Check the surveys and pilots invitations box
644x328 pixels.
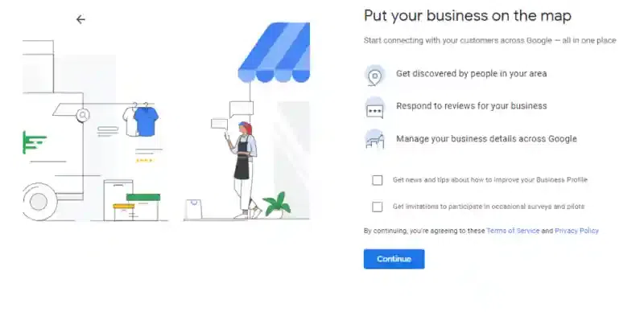coord(377,207)
